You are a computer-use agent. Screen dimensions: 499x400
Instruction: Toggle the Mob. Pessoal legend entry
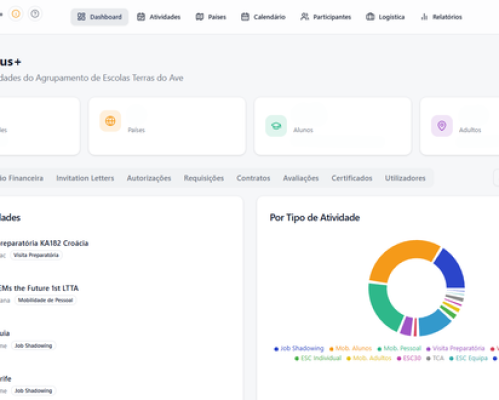399,348
